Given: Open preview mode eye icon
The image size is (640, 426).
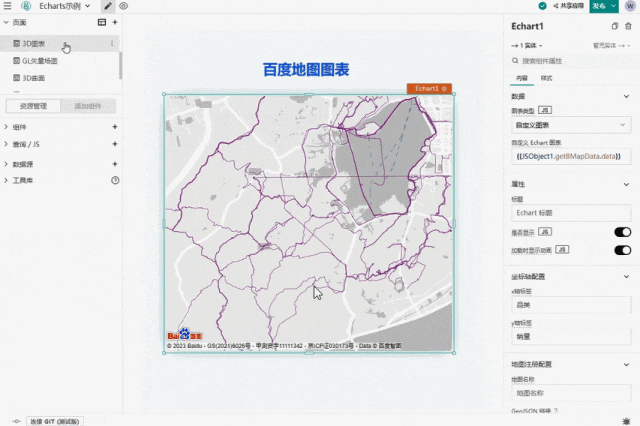Looking at the screenshot, I should point(123,6).
